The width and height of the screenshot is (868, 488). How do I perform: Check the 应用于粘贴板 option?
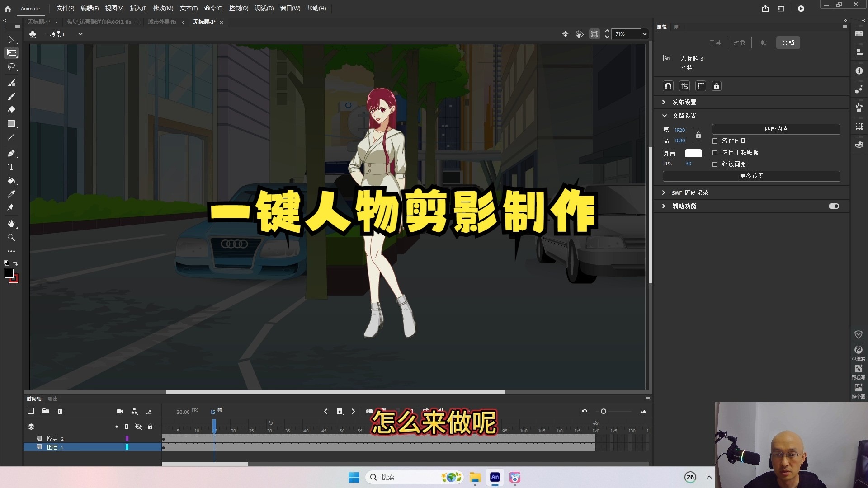click(714, 153)
